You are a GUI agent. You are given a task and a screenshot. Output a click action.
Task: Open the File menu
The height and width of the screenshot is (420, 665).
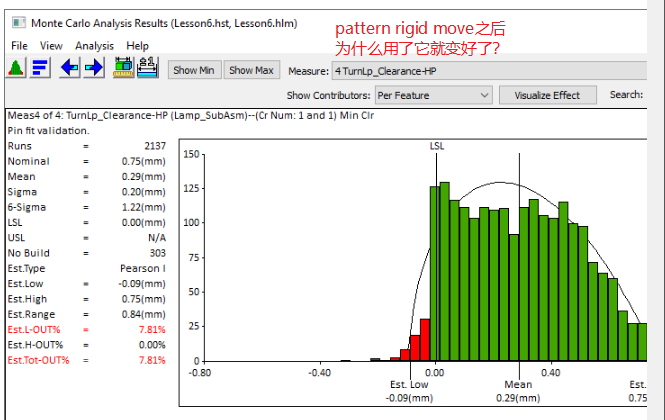click(x=19, y=45)
